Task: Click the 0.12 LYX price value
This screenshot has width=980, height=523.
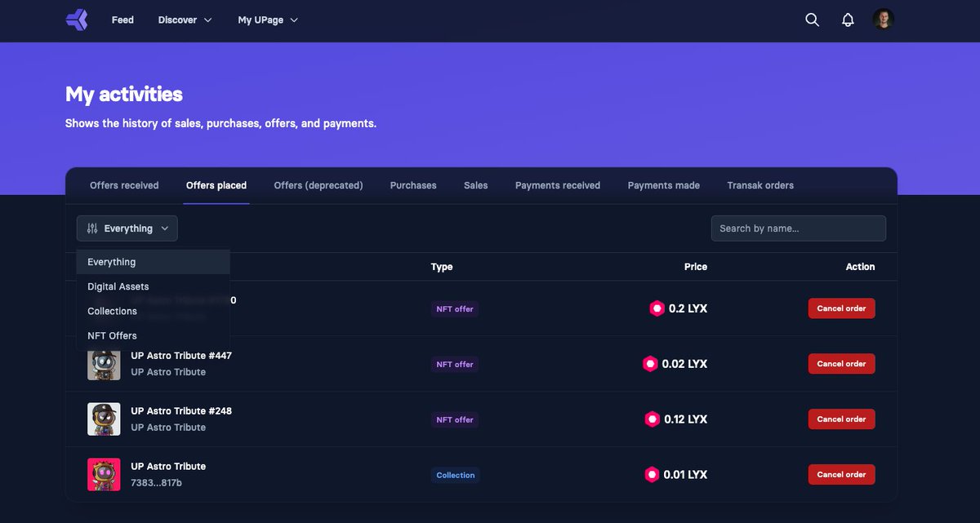Action: [x=686, y=419]
